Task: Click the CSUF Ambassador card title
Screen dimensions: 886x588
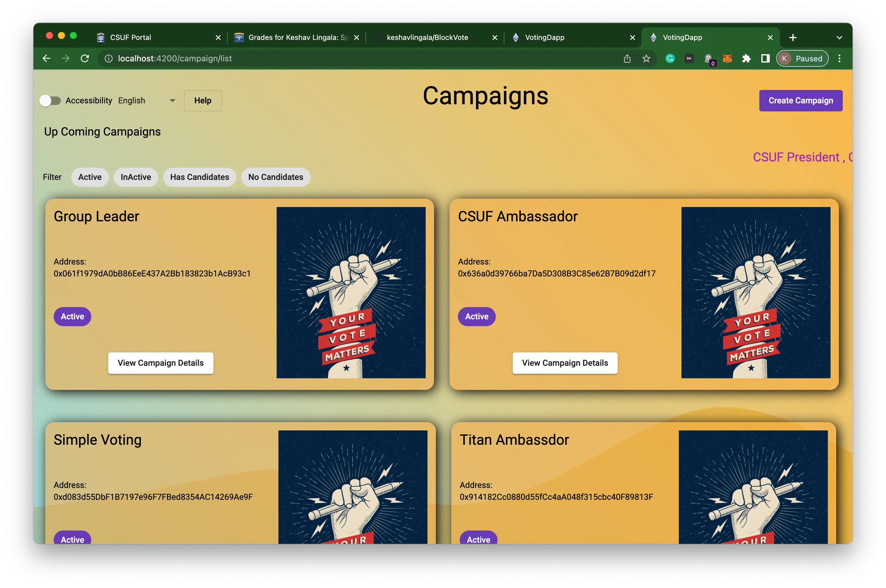Action: click(x=518, y=216)
